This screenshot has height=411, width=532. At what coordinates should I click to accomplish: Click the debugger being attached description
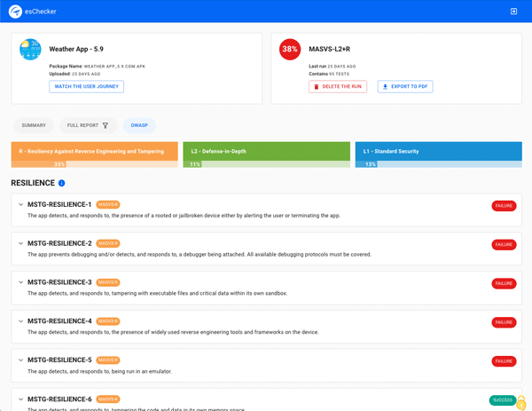pos(199,255)
